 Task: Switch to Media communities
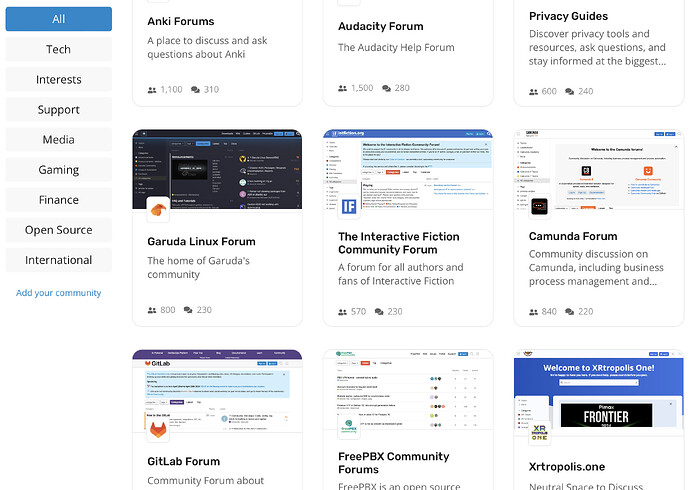[59, 140]
